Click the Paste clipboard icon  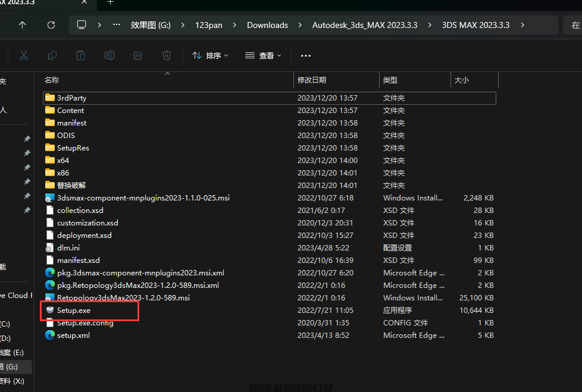tap(81, 56)
